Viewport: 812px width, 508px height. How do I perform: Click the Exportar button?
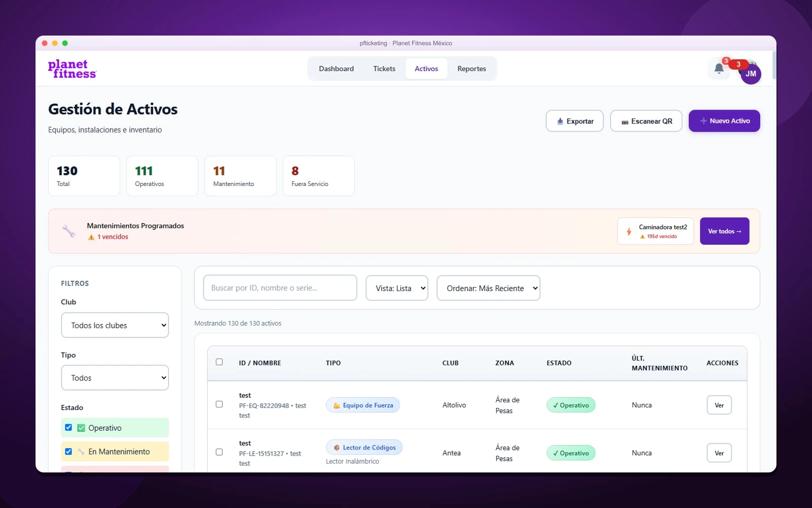pos(574,121)
